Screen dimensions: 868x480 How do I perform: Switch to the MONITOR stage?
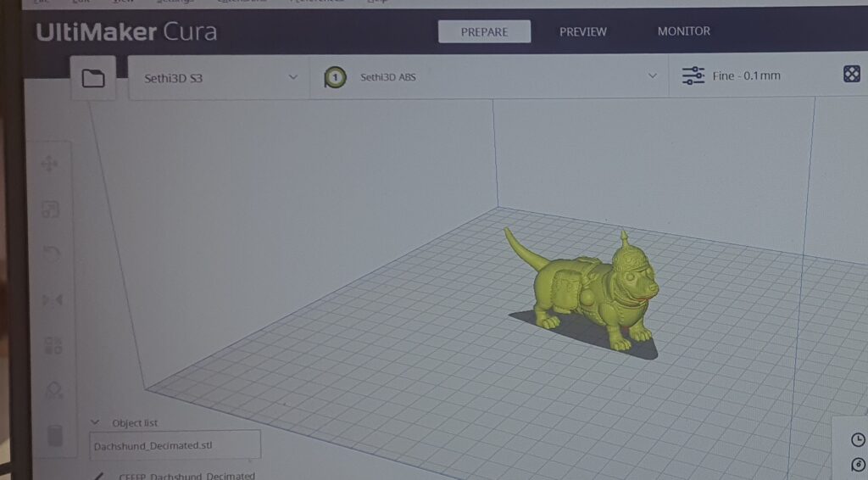point(684,31)
